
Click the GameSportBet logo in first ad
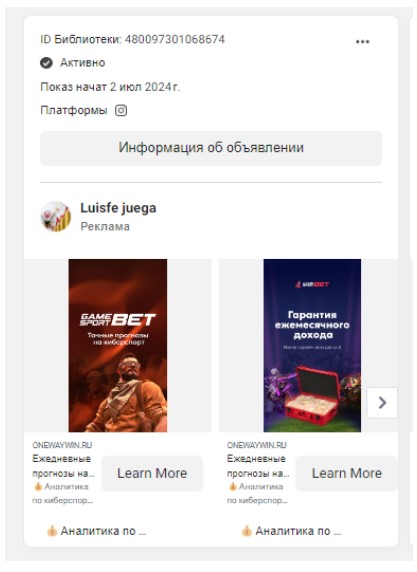[x=117, y=320]
